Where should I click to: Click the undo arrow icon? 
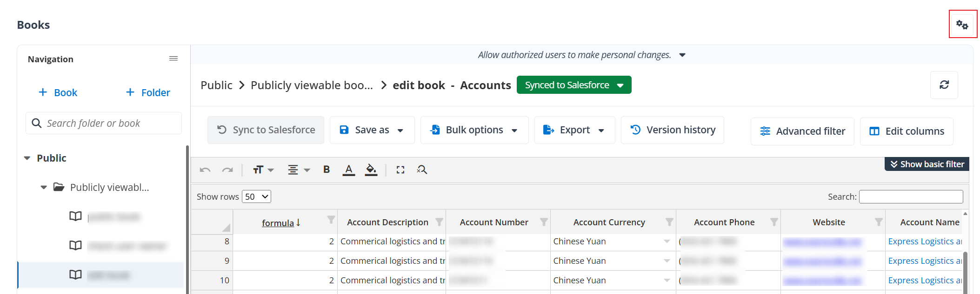point(205,170)
